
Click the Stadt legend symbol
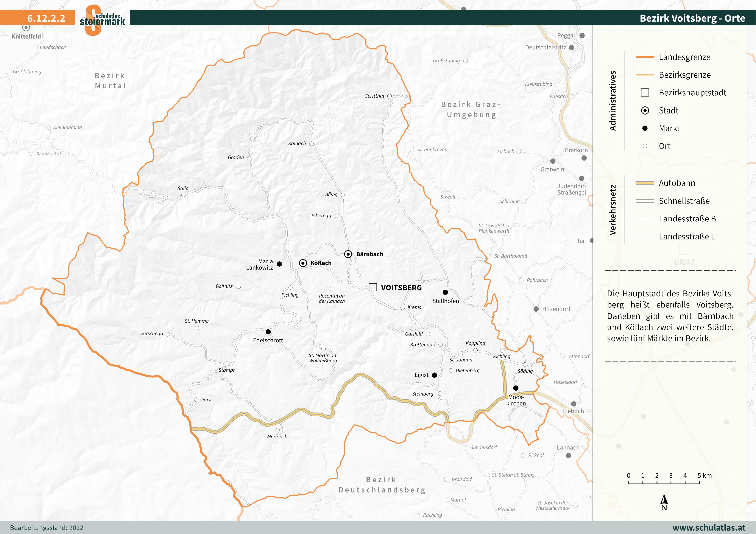point(645,110)
